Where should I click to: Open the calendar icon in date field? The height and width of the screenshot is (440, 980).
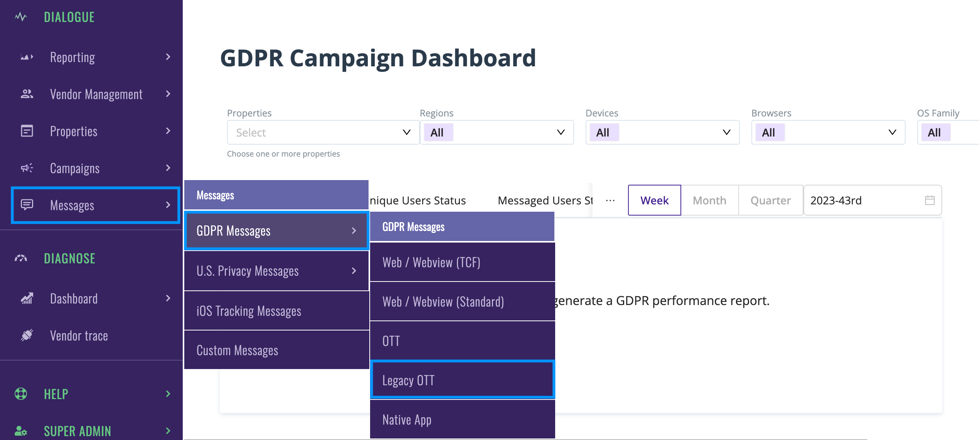(929, 200)
